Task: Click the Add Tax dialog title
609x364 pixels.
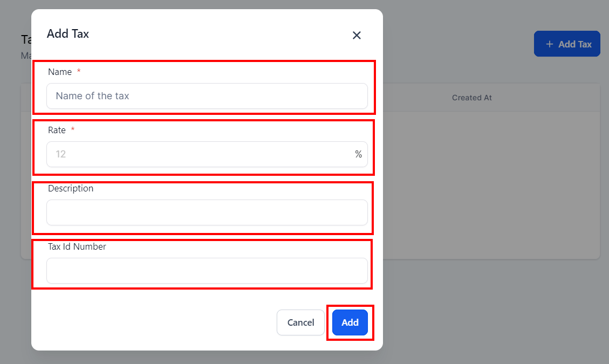Action: point(68,34)
